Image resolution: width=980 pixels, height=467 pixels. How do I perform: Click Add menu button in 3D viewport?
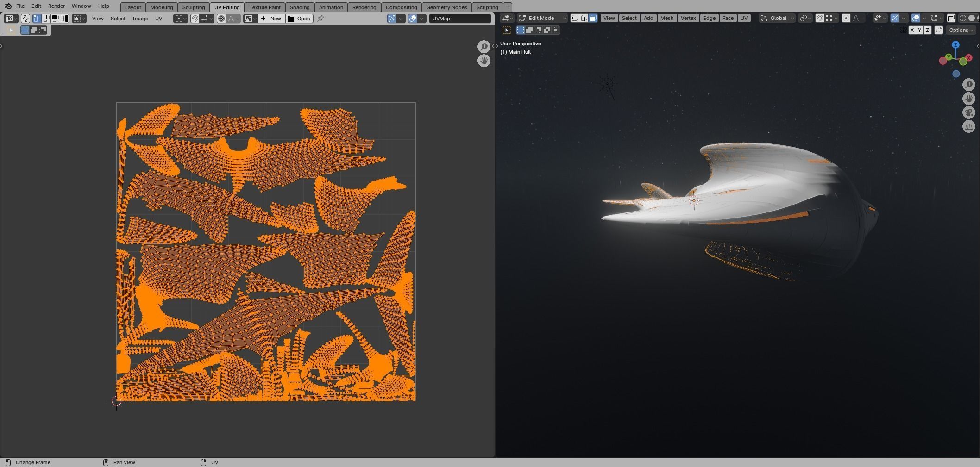[x=648, y=18]
